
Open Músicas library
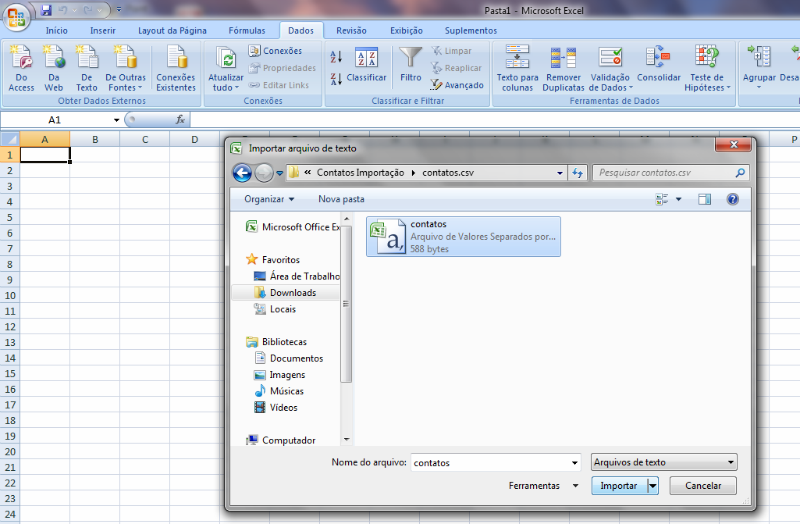[279, 391]
